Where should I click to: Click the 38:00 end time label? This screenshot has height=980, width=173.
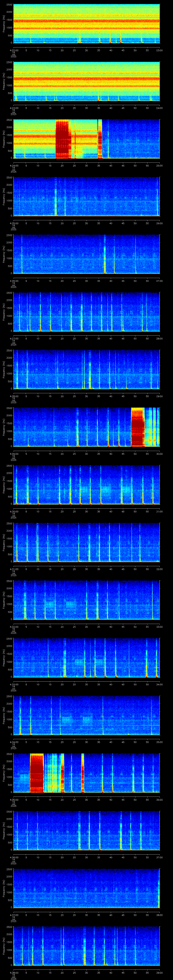[x=160, y=915]
